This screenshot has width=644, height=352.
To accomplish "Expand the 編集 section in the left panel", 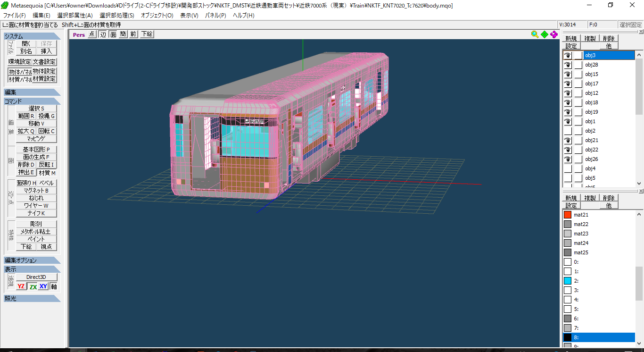I will click(32, 92).
